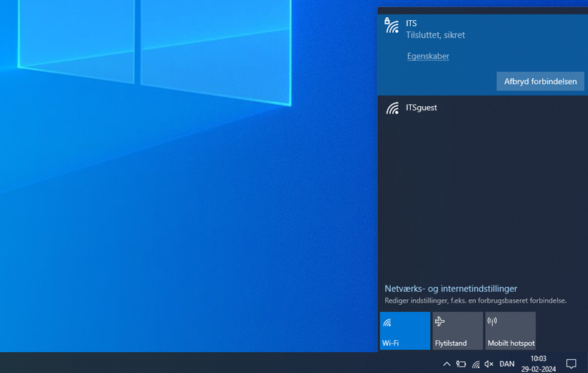Viewport: 588px width, 373px height.
Task: Select the ITSguest network name
Action: point(422,108)
